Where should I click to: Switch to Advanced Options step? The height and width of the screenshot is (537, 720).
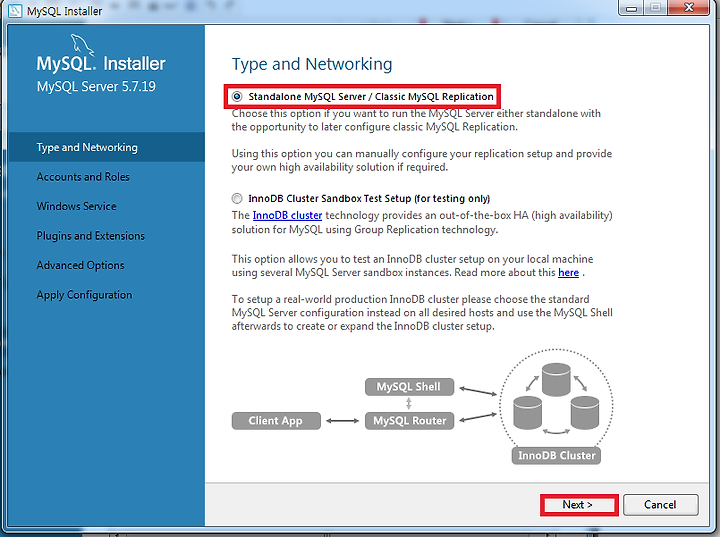click(107, 265)
